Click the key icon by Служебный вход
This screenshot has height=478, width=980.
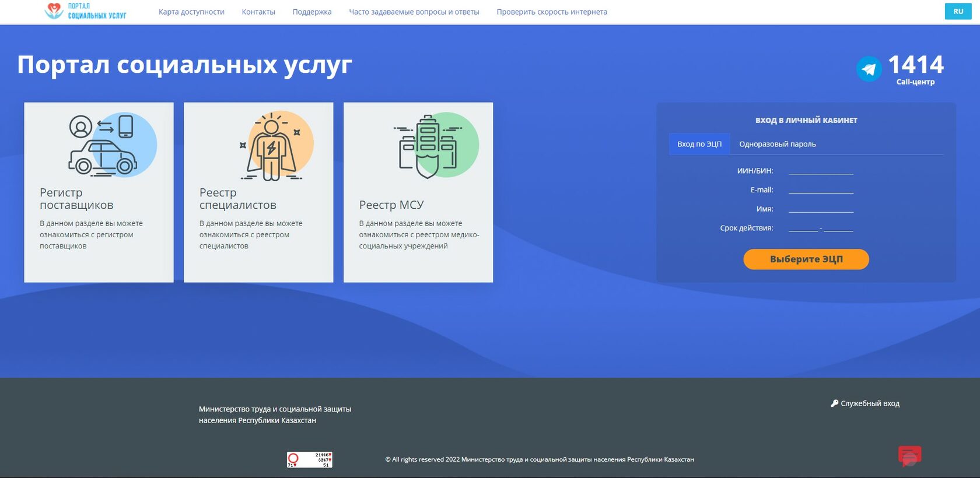pyautogui.click(x=834, y=403)
